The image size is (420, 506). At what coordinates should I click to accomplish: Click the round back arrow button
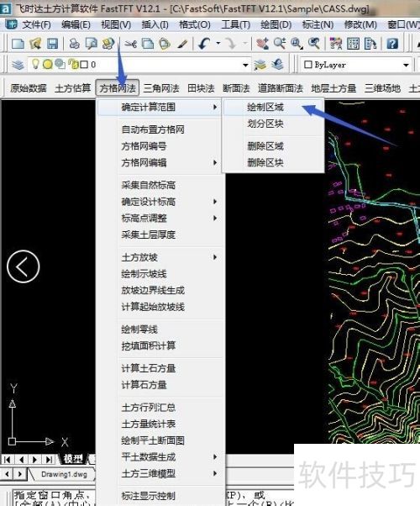tap(24, 266)
